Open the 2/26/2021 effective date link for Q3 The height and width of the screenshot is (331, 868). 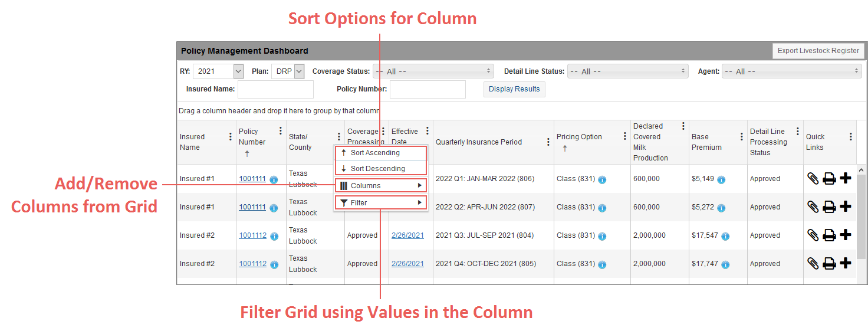(407, 235)
